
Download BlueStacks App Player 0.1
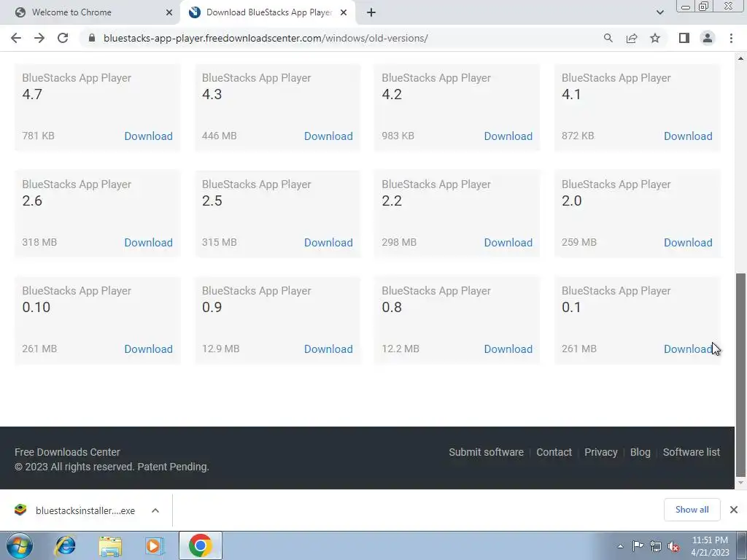tap(688, 349)
